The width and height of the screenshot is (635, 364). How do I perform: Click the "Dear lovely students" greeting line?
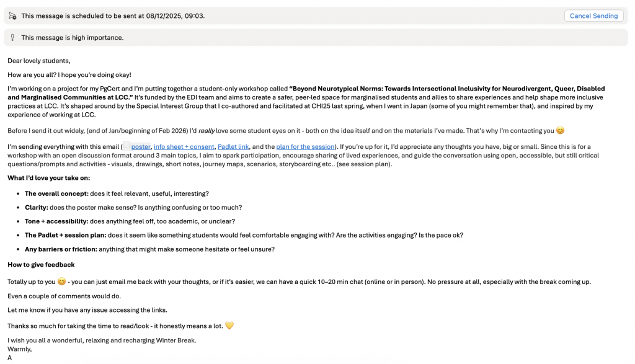coord(39,61)
